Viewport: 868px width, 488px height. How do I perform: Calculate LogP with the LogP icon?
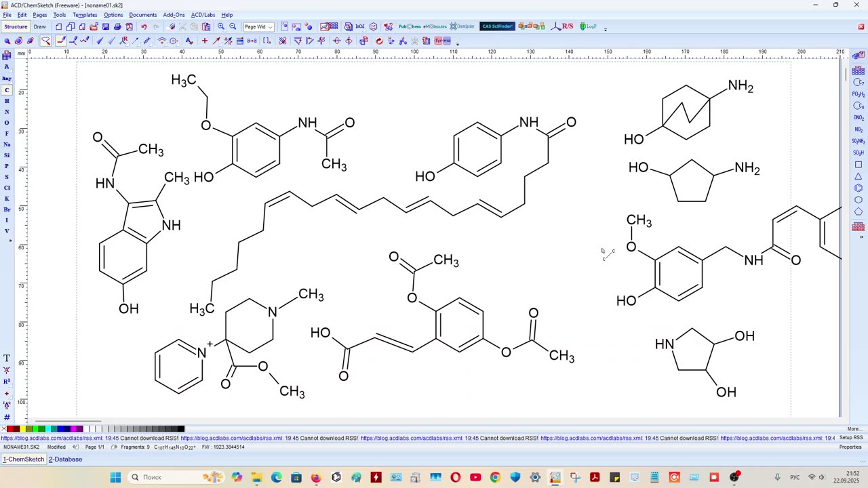[588, 26]
